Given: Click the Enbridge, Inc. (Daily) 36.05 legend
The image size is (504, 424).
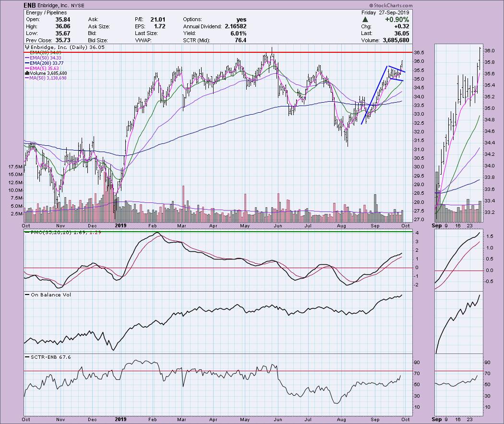Looking at the screenshot, I should coord(64,47).
